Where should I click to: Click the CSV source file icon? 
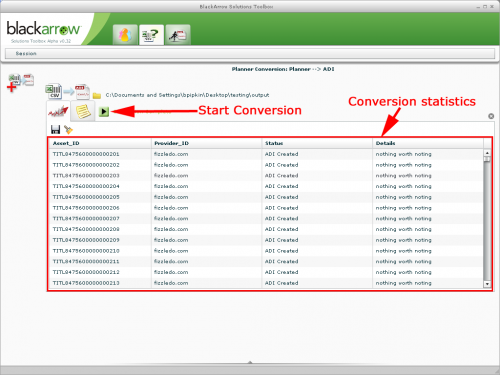(x=54, y=91)
